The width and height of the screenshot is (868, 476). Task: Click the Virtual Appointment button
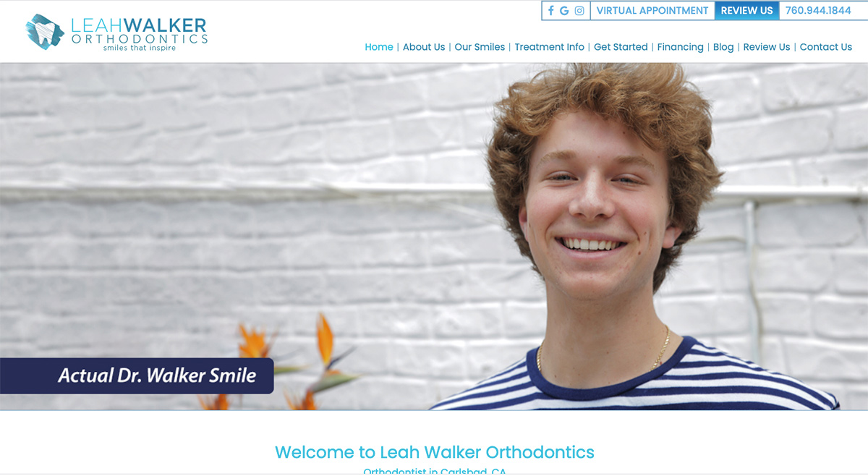coord(652,11)
